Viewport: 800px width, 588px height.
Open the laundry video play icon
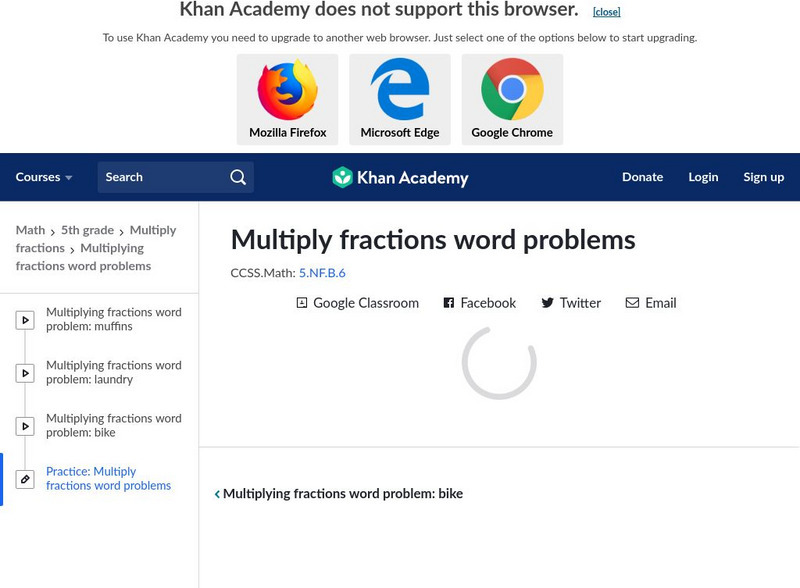25,373
